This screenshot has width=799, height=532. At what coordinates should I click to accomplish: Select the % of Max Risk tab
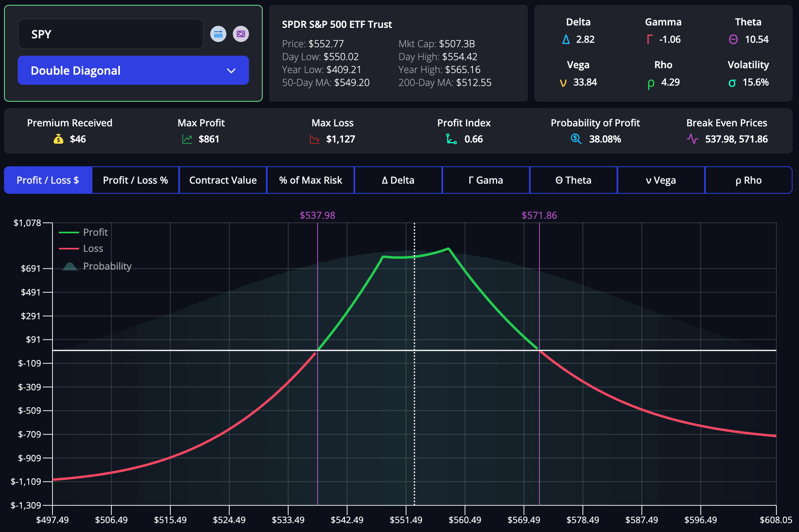[310, 180]
